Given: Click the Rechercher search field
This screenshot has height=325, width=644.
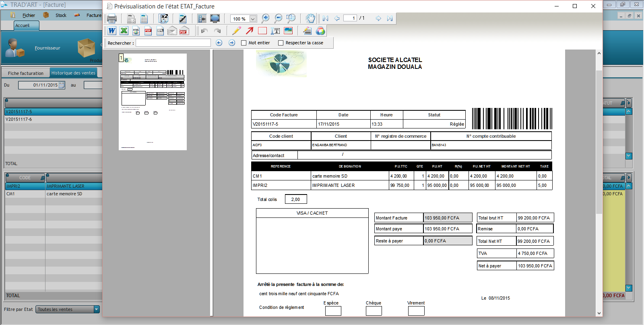Looking at the screenshot, I should coord(173,43).
